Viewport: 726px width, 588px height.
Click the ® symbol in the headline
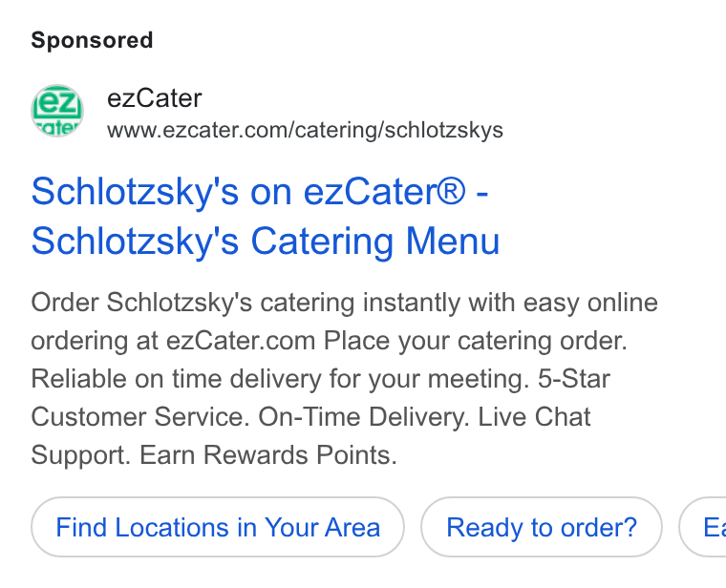coord(450,191)
